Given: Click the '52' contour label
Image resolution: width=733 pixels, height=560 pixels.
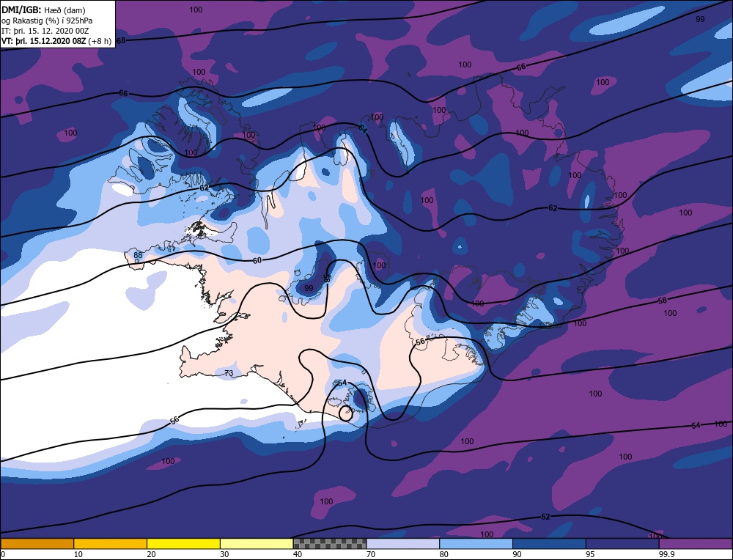Looking at the screenshot, I should (545, 517).
